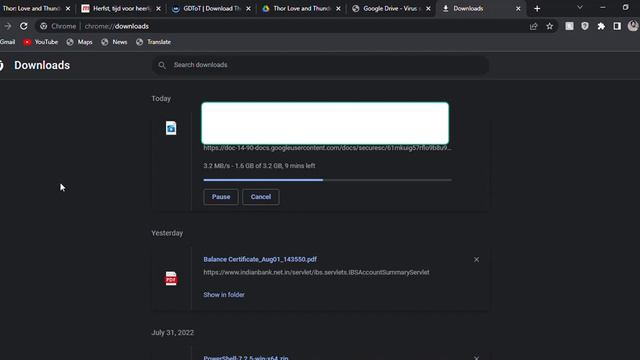Open the Extensions puzzle icon
This screenshot has width=640, height=360.
(601, 26)
